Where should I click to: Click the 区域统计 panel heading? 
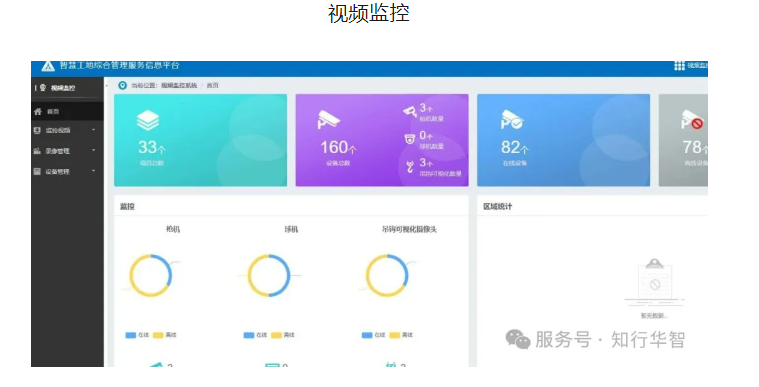[498, 206]
